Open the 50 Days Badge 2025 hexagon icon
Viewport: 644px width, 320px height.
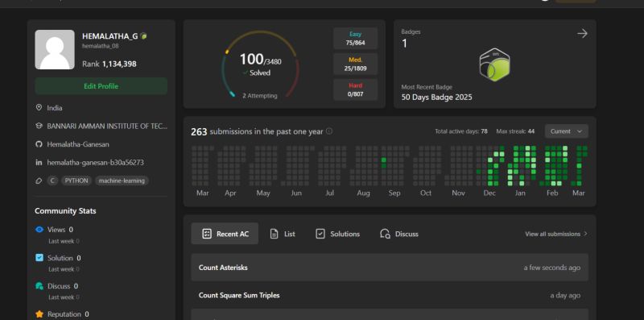[x=495, y=64]
